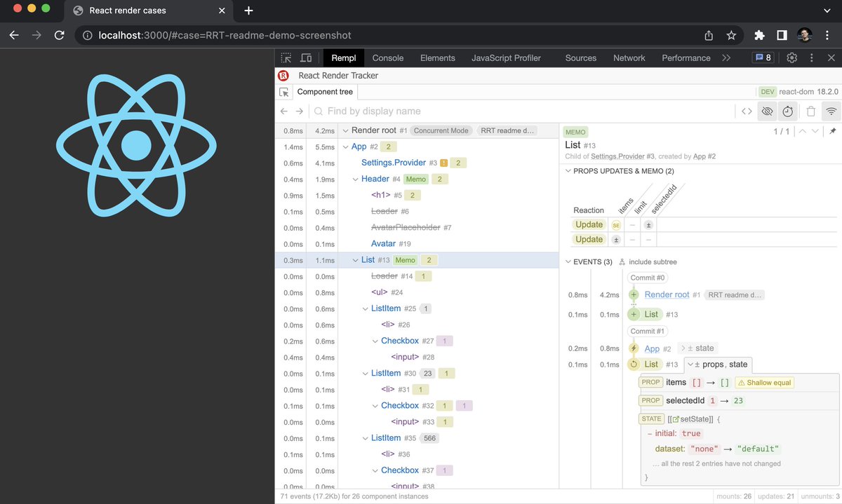The width and height of the screenshot is (842, 504).
Task: Expand the ± state changes for App #2
Action: tap(697, 348)
